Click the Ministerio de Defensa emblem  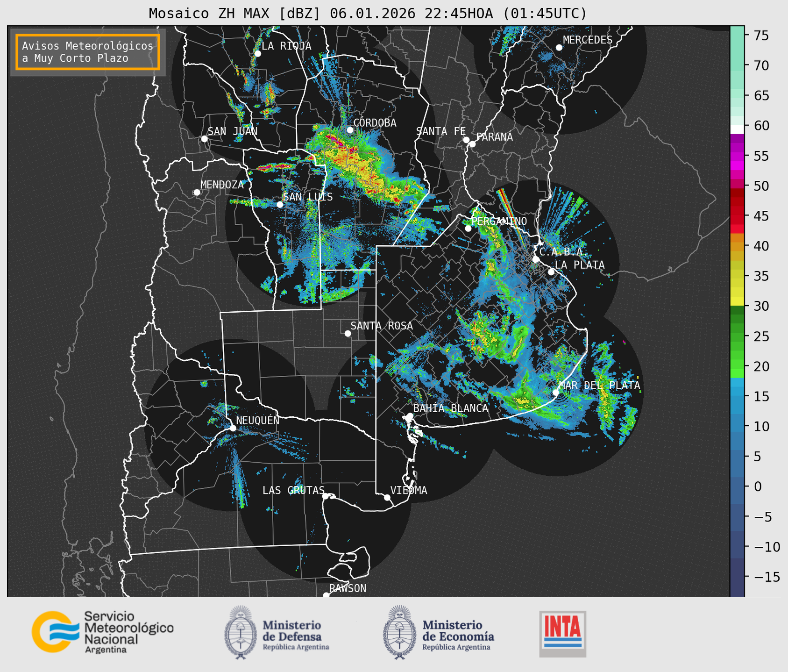pyautogui.click(x=241, y=632)
